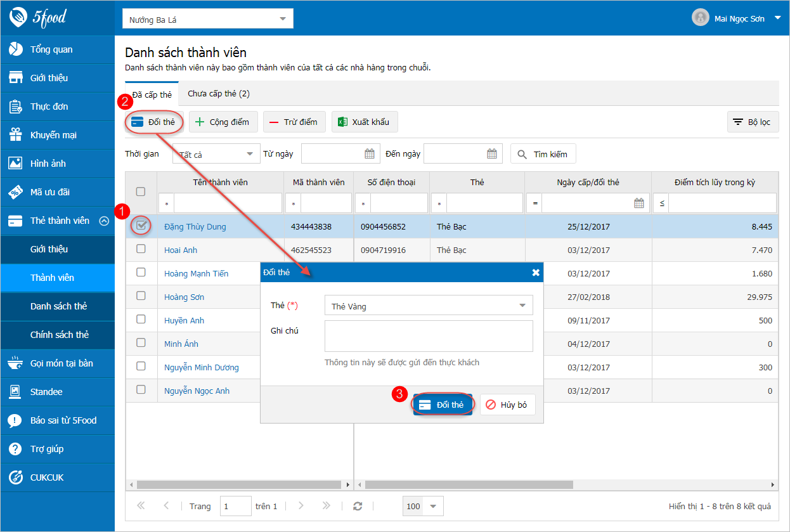This screenshot has height=532, width=790.
Task: Open the Từ ngày calendar picker icon
Action: point(370,153)
